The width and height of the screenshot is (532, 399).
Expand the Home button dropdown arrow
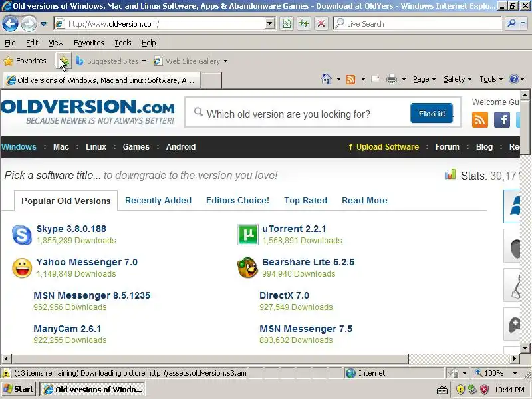point(338,80)
